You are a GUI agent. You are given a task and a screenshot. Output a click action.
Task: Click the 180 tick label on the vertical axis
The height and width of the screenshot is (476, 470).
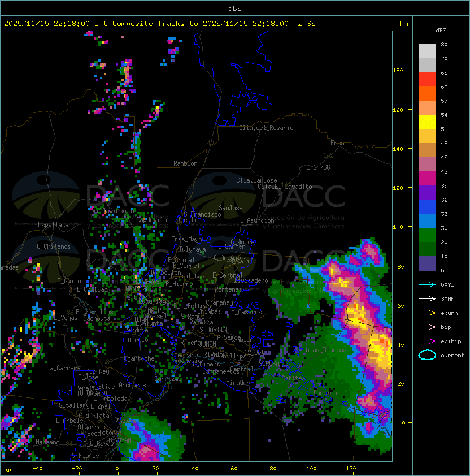398,71
